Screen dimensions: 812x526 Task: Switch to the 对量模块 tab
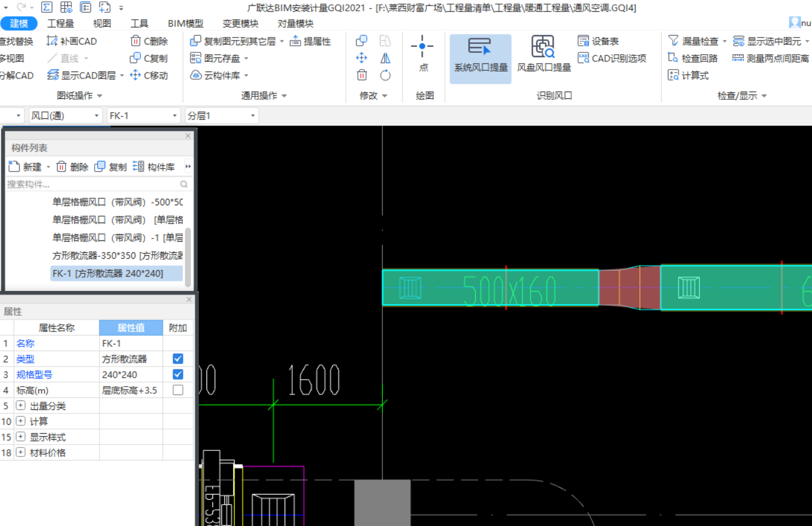295,24
